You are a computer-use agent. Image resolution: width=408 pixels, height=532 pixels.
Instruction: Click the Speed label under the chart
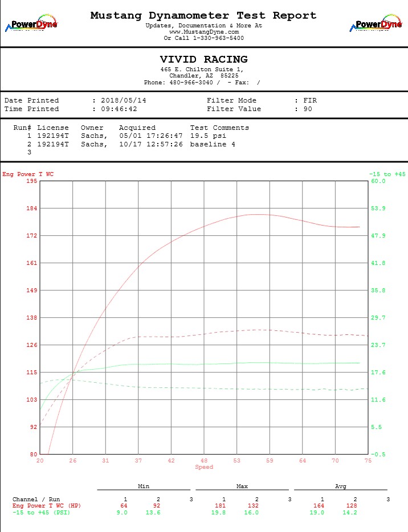pos(204,467)
